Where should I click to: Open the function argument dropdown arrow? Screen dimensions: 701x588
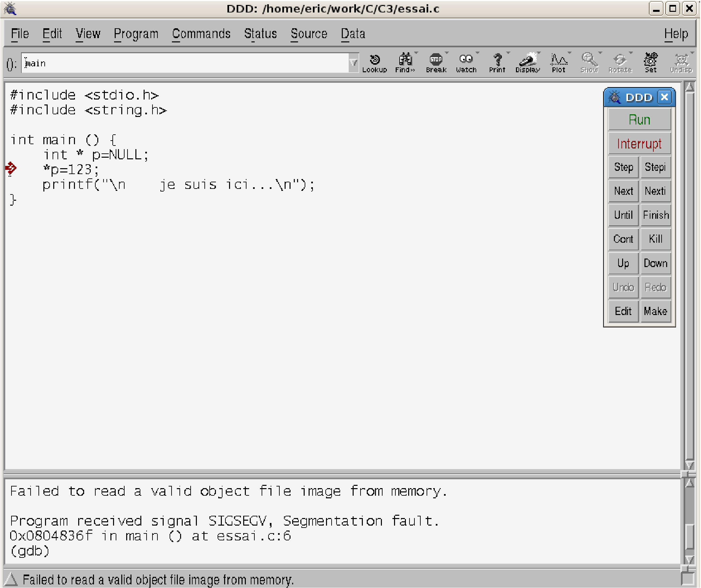(x=353, y=63)
